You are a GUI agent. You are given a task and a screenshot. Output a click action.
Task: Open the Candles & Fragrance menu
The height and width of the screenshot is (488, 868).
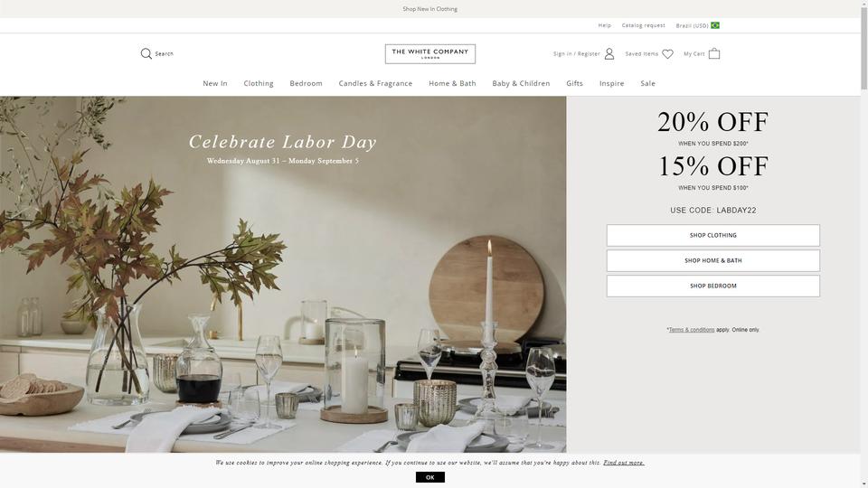coord(375,83)
